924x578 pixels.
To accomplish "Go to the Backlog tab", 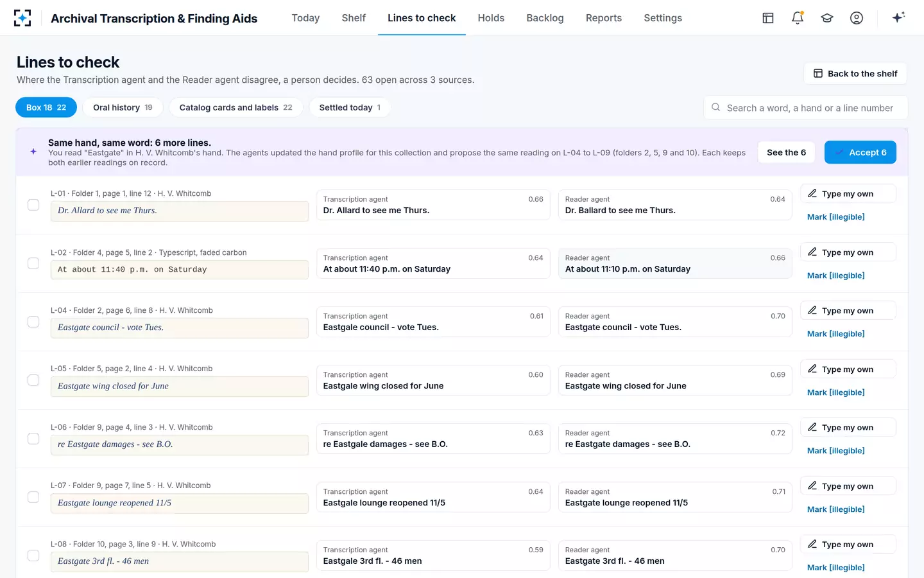I will click(x=545, y=18).
